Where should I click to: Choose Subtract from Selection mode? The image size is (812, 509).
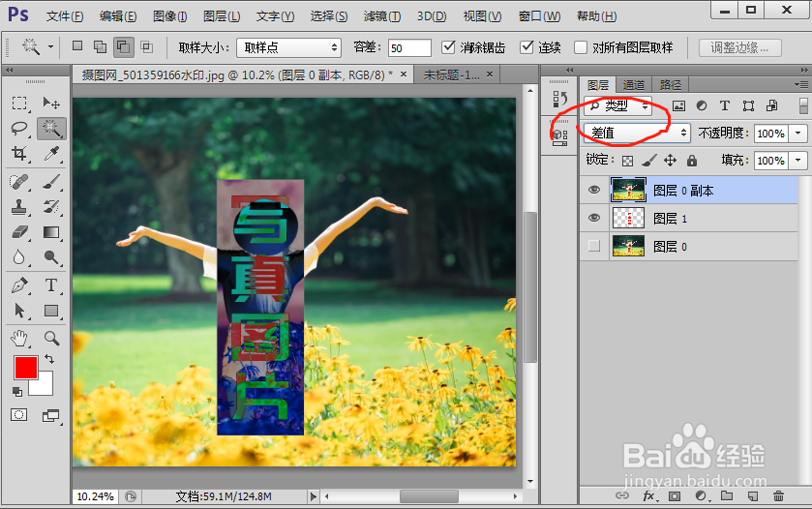[x=123, y=47]
